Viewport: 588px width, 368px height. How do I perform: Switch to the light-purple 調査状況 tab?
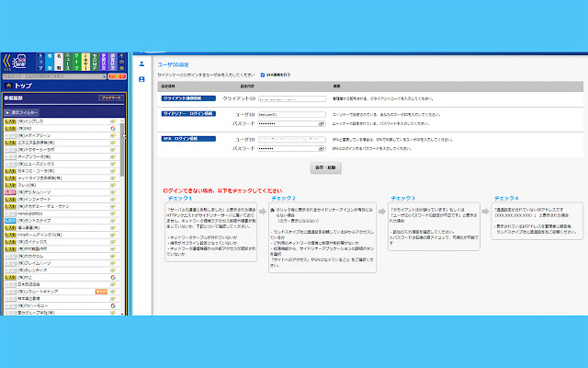tap(112, 62)
